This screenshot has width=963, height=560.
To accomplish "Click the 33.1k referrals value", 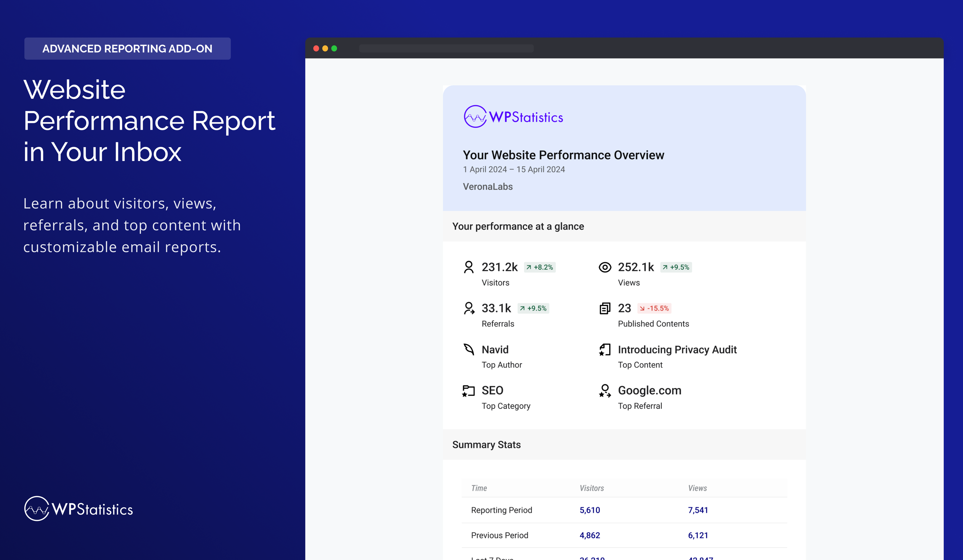I will tap(496, 308).
